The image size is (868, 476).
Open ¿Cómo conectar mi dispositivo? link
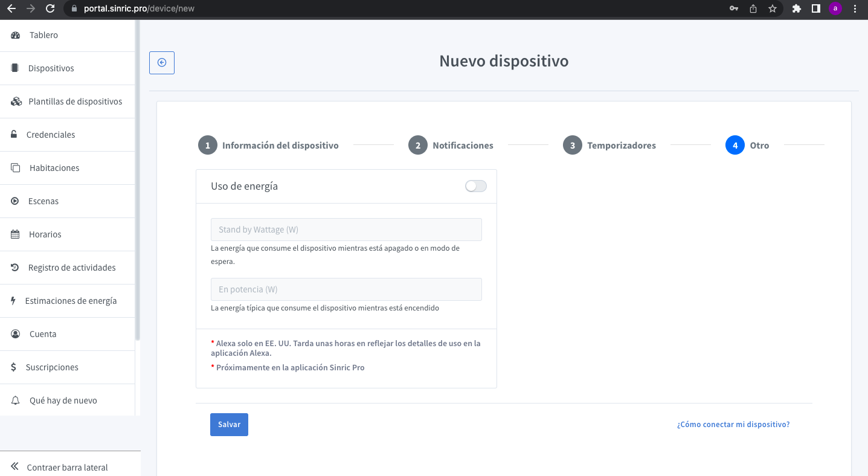pos(733,425)
